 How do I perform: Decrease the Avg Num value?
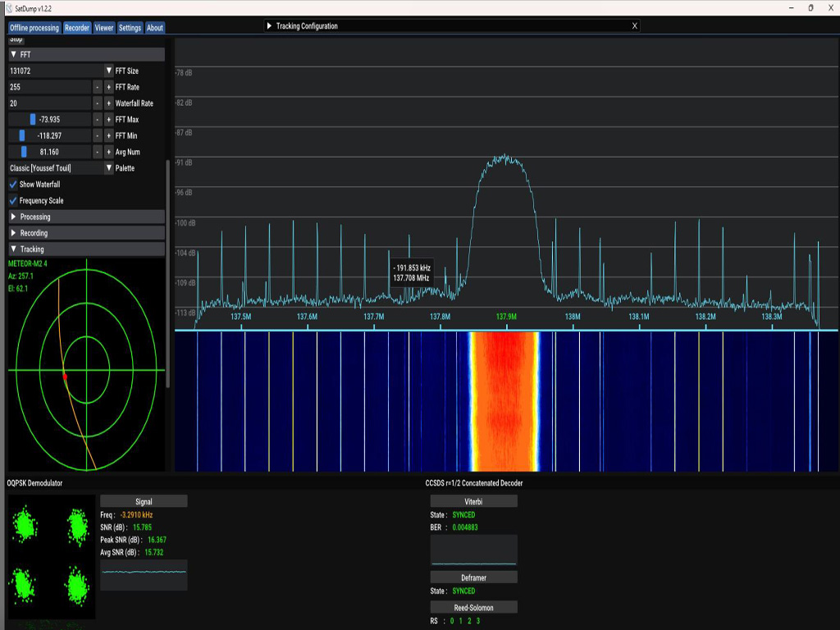click(x=97, y=152)
